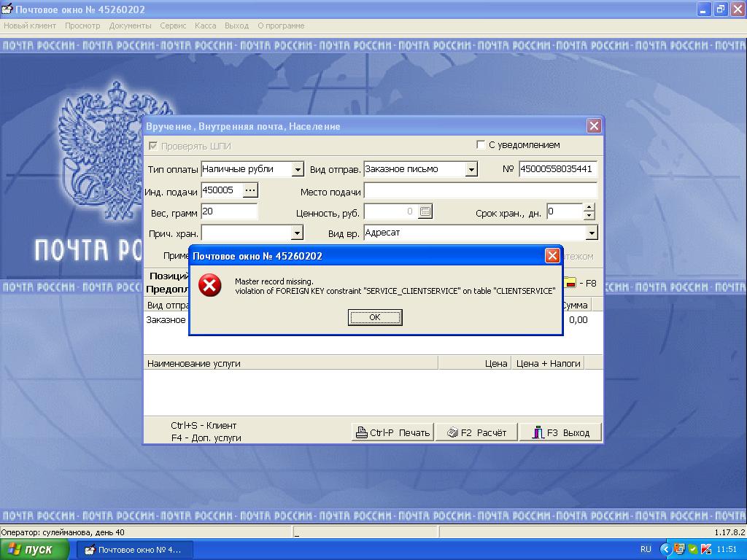Restore down the main window
Screen dimensions: 747x560
point(721,9)
